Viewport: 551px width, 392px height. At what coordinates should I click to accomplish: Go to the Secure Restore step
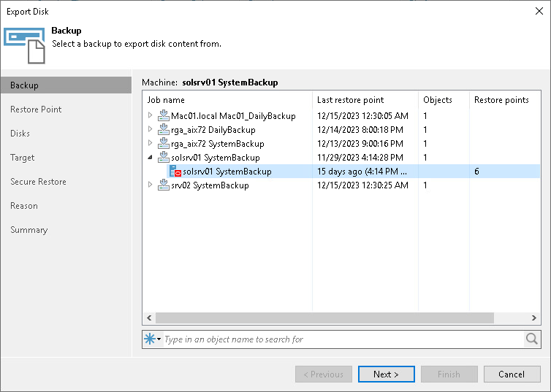(x=38, y=182)
